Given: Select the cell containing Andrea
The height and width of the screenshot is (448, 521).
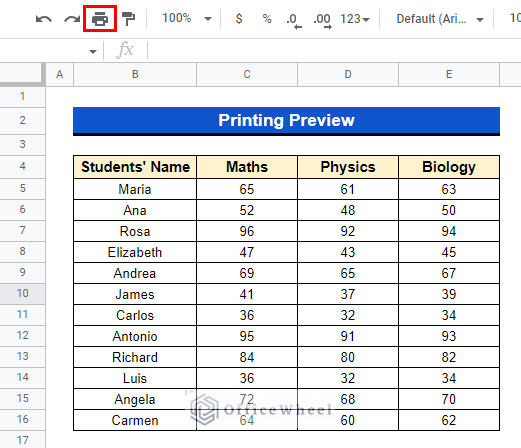Looking at the screenshot, I should [135, 273].
